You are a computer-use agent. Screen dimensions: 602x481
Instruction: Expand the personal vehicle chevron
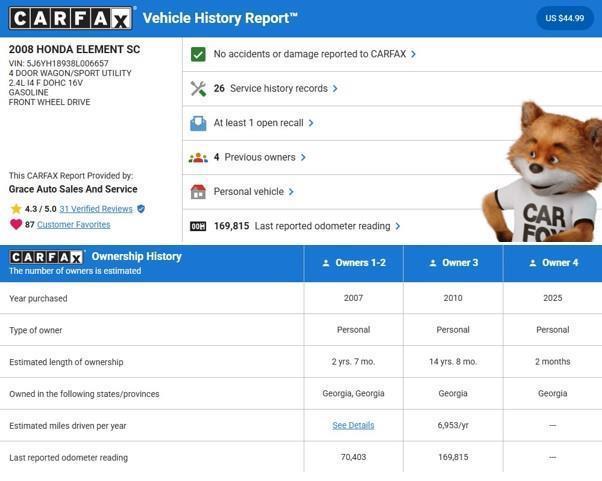[291, 192]
